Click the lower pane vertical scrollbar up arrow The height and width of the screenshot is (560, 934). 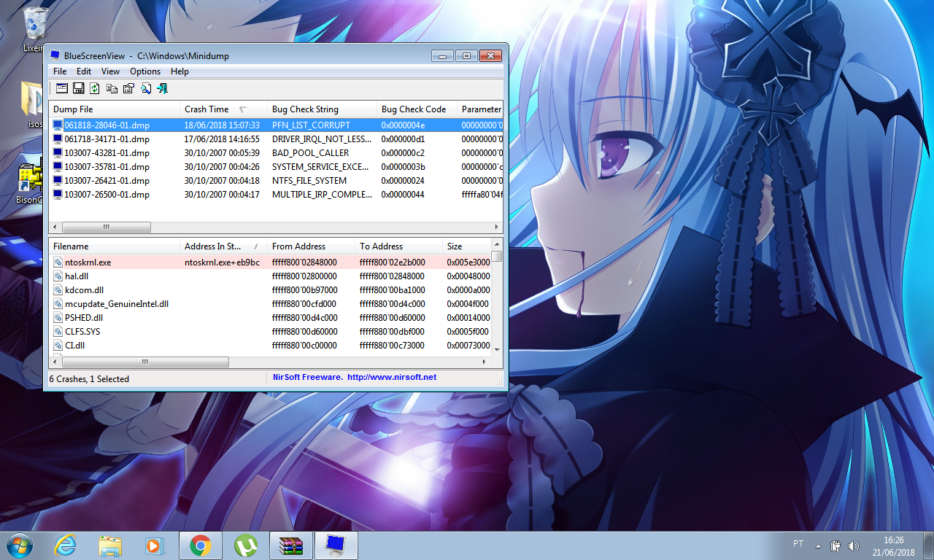coord(497,244)
